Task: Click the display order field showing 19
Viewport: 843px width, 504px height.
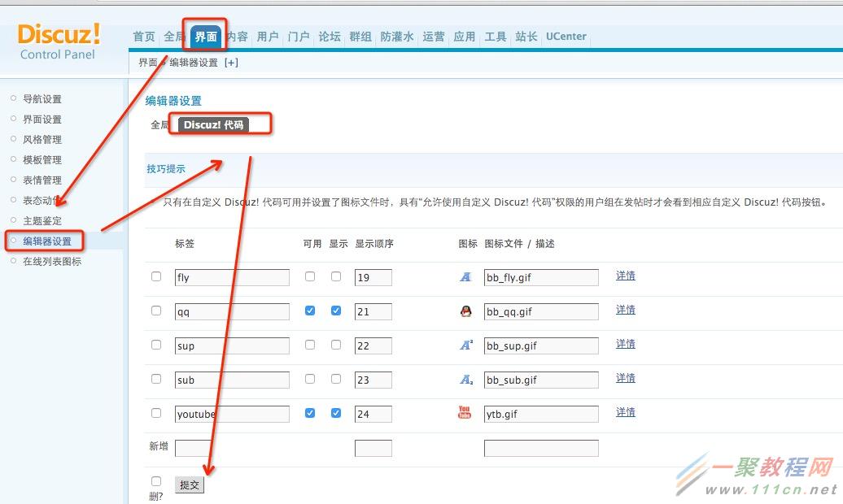Action: [x=373, y=277]
